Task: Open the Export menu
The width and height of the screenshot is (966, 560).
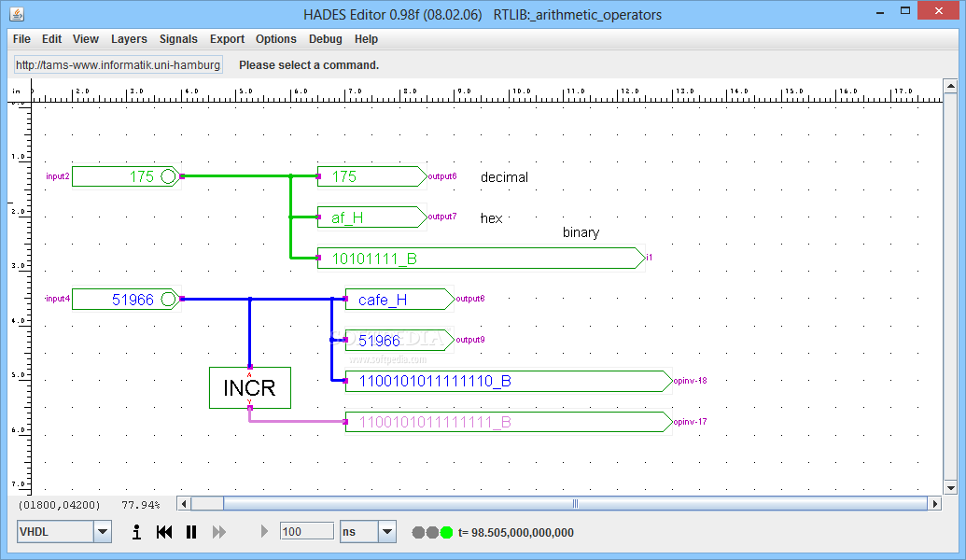Action: [x=228, y=39]
